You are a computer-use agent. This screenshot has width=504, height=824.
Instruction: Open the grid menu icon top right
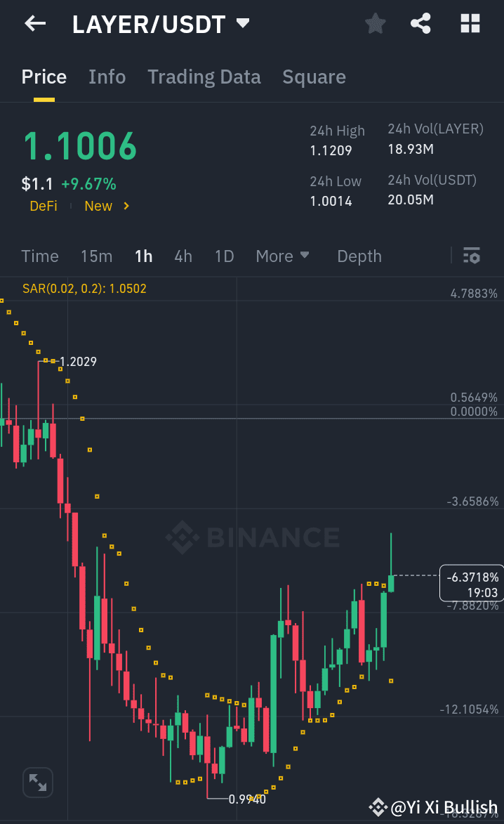(469, 23)
